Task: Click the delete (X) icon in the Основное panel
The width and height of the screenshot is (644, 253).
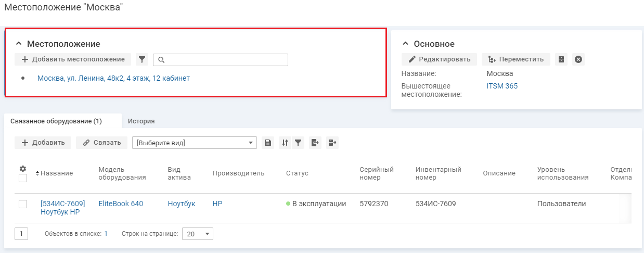Action: point(578,59)
